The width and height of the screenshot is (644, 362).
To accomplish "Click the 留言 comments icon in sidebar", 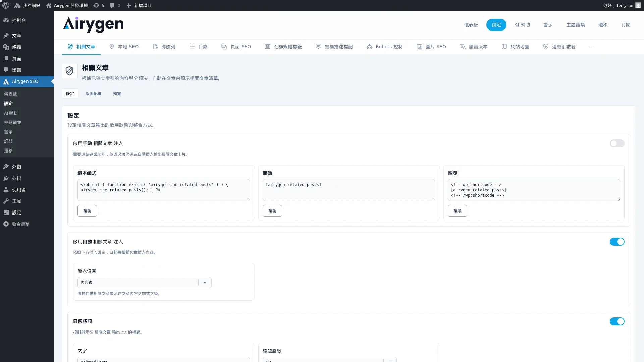I will click(6, 70).
